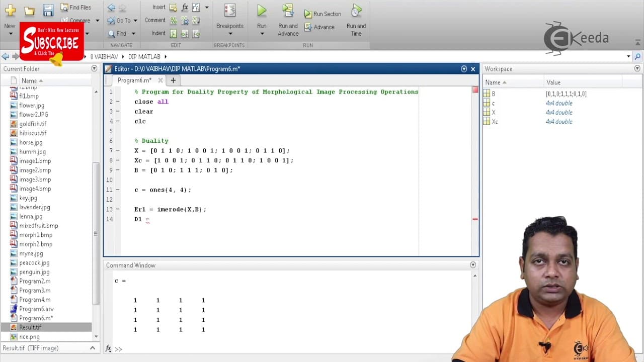This screenshot has width=644, height=362.
Task: Click the New script plus icon
Action: (x=10, y=11)
